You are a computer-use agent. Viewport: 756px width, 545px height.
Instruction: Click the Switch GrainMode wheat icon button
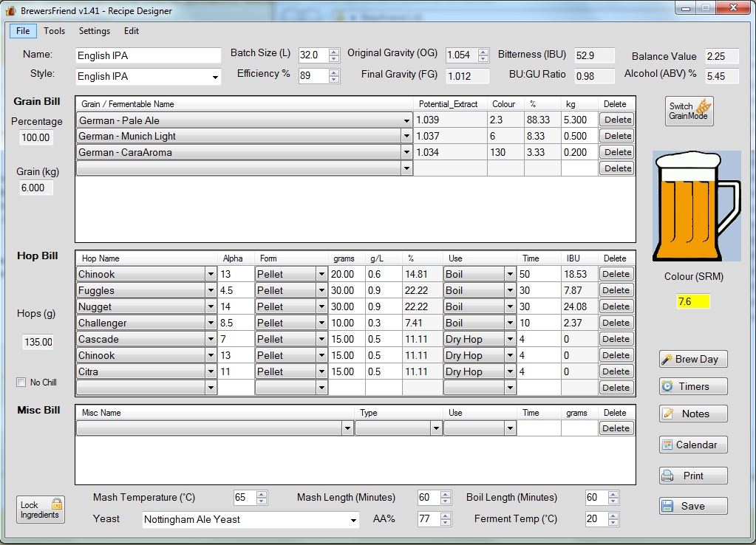point(689,111)
